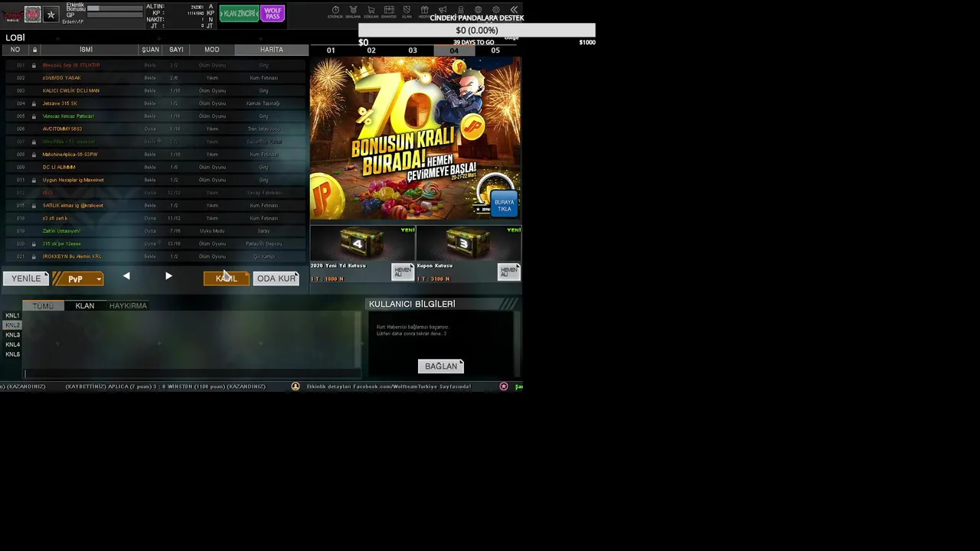Open the Klan Zinciri green button
This screenshot has height=551, width=980.
tap(239, 14)
